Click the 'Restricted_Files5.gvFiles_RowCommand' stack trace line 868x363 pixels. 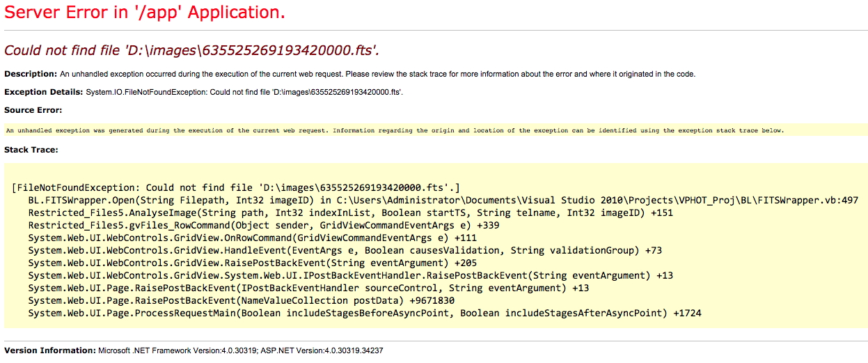click(x=264, y=225)
